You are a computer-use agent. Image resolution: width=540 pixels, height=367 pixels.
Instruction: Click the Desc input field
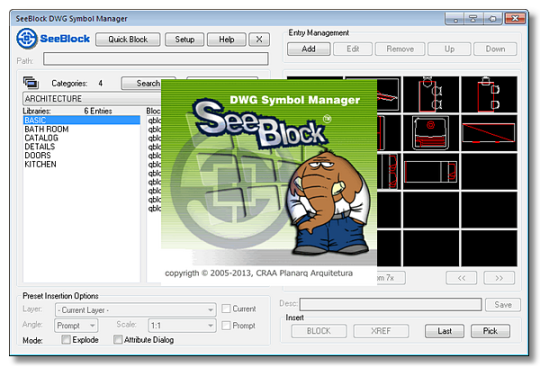(391, 305)
